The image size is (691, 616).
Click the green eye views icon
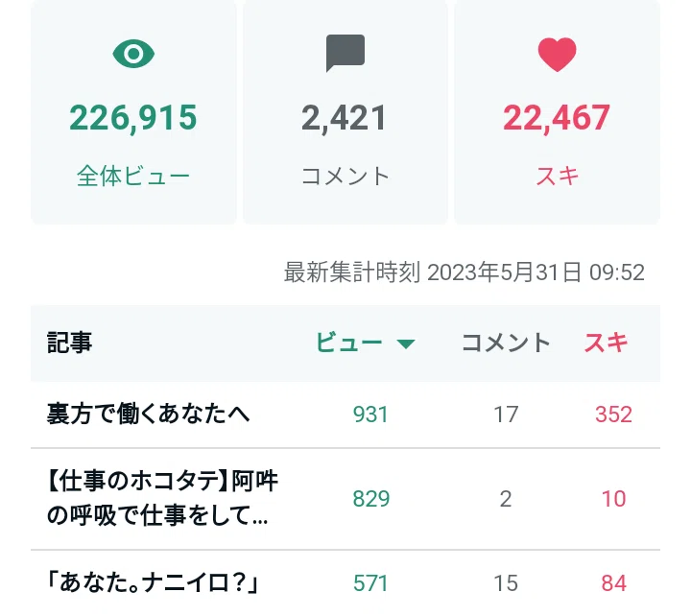[x=133, y=54]
